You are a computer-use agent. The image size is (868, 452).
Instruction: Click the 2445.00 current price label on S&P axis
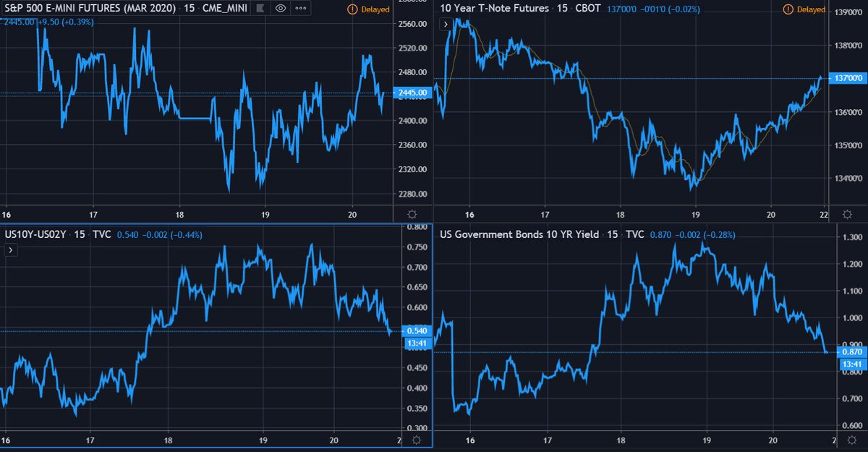click(413, 93)
